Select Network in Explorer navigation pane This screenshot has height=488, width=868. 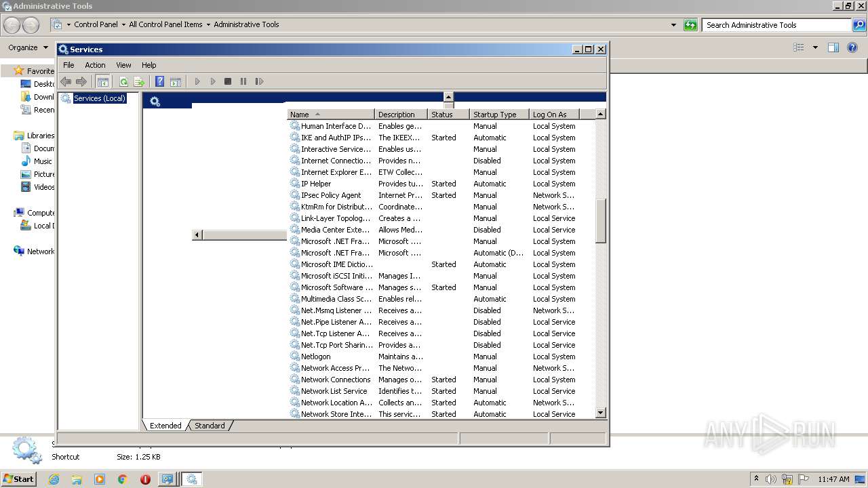pyautogui.click(x=34, y=251)
